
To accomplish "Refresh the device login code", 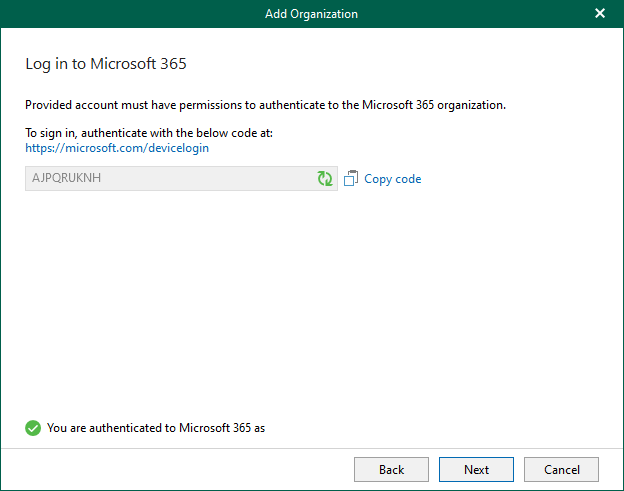I will [x=325, y=179].
